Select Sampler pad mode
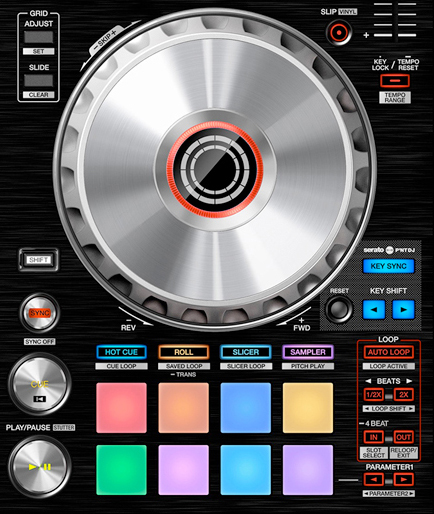 coord(308,352)
